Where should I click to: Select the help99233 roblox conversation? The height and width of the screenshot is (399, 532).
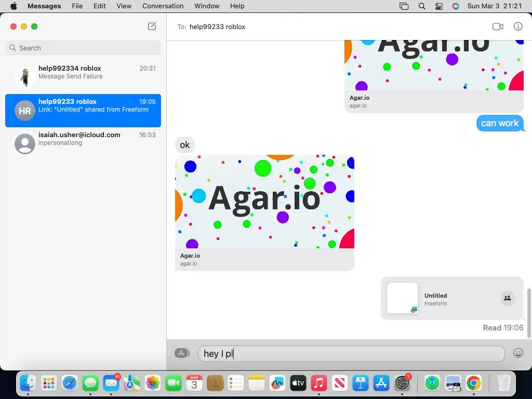pos(83,111)
